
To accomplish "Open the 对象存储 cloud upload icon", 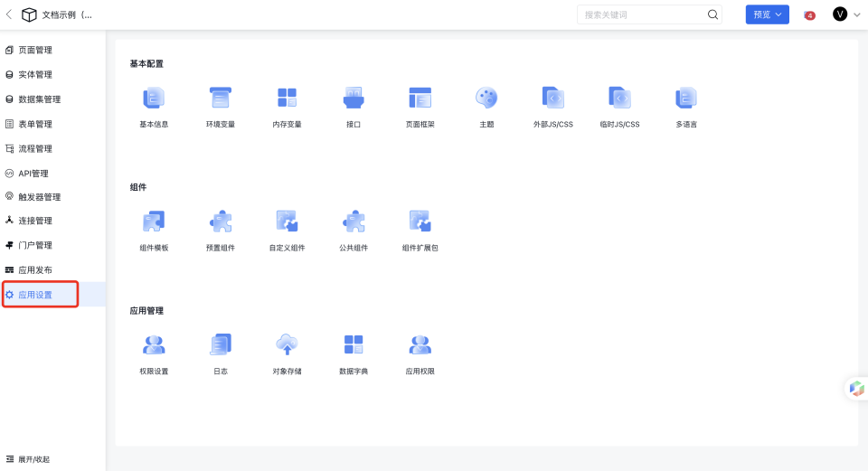I will tap(287, 344).
